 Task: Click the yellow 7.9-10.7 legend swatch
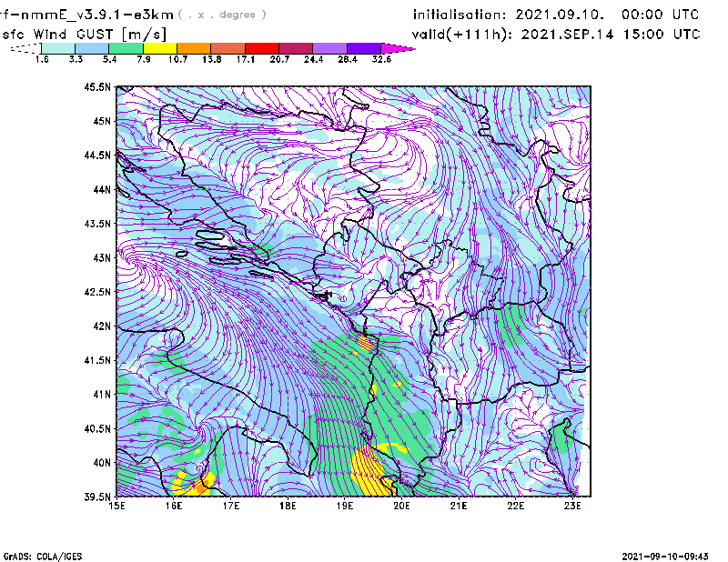coord(160,48)
